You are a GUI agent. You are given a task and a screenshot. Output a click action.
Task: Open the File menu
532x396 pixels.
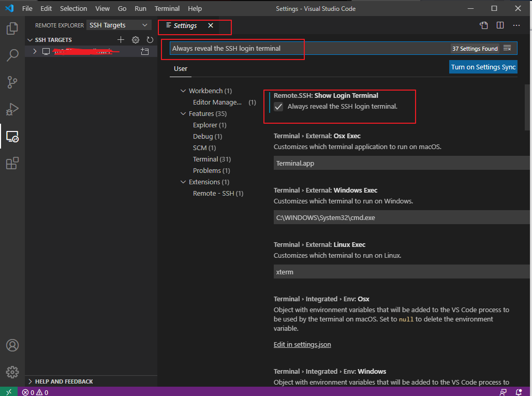coord(27,8)
